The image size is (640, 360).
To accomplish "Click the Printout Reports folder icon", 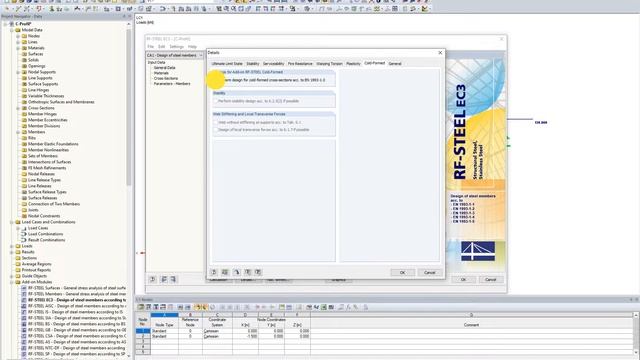I will [18, 270].
